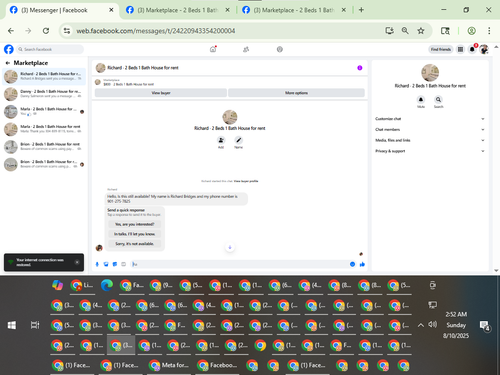The height and width of the screenshot is (375, 500).
Task: Open the Chrome profile icon
Action: 471,31
